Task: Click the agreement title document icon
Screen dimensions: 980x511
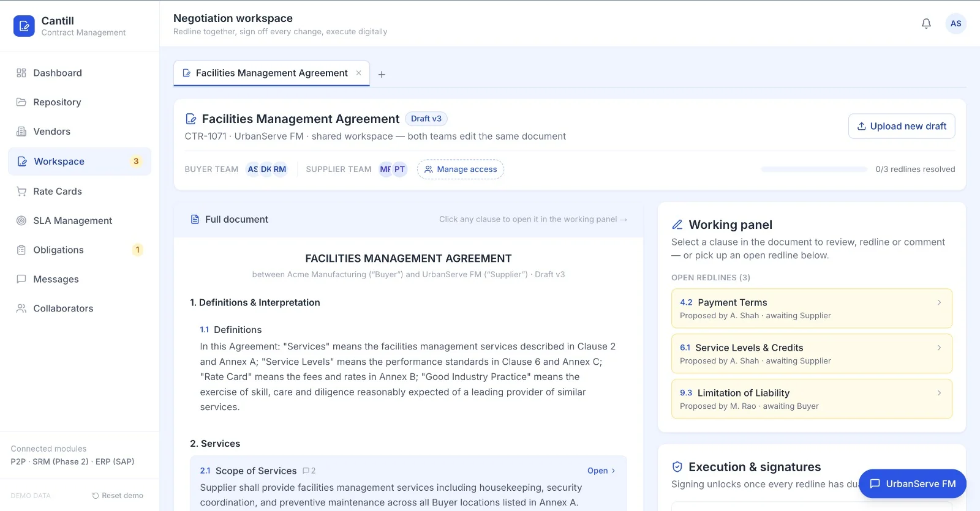Action: click(x=191, y=119)
